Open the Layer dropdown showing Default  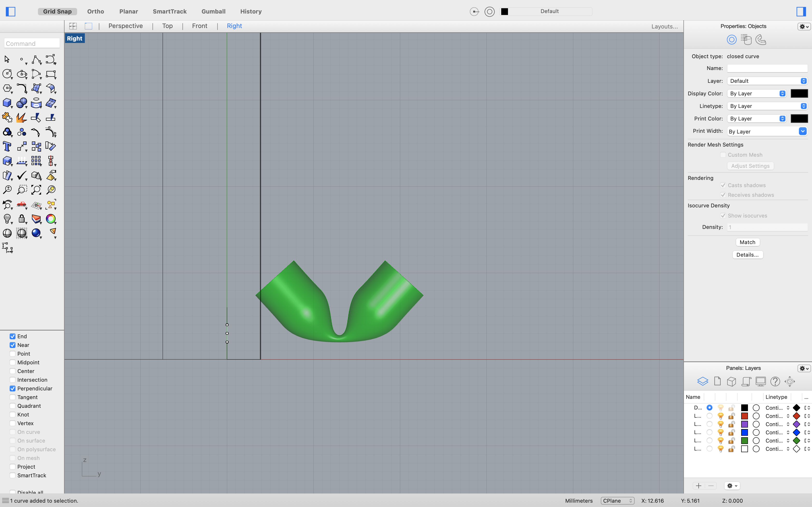(767, 80)
